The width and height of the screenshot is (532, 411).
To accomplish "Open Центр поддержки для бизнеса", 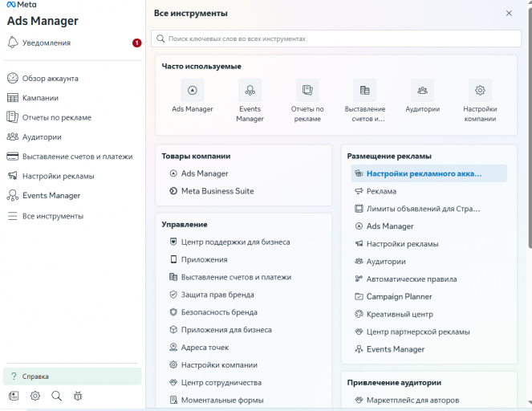I will click(x=235, y=242).
